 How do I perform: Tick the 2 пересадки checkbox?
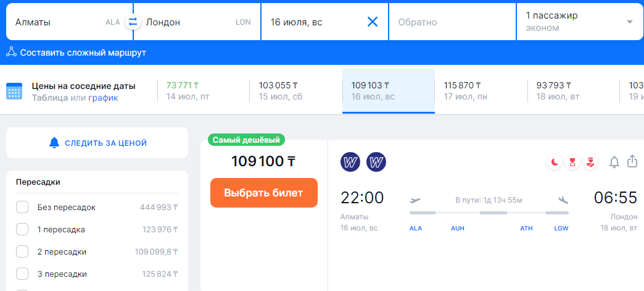click(x=22, y=252)
